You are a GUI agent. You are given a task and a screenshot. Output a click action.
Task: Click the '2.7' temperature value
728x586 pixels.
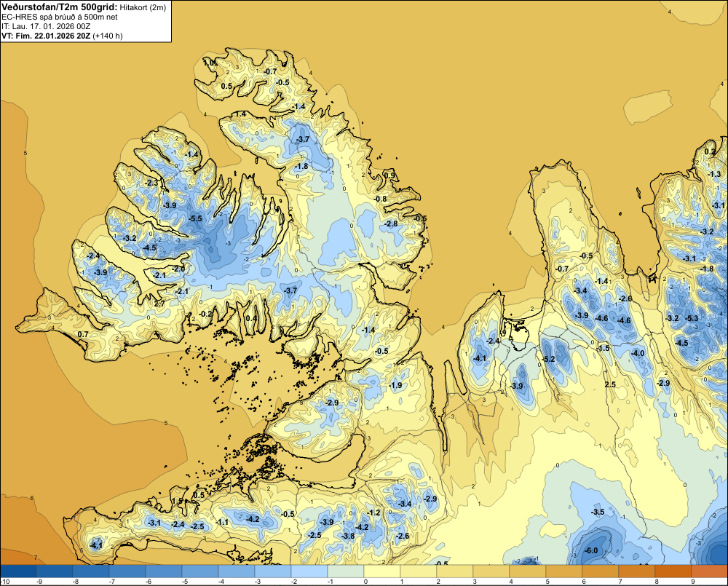(x=159, y=304)
